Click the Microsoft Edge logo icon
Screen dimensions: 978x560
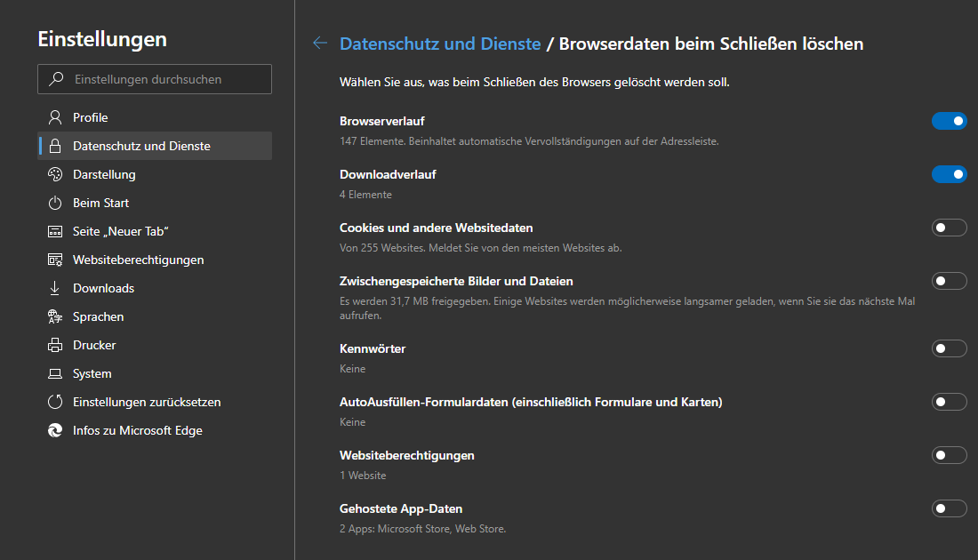point(55,430)
